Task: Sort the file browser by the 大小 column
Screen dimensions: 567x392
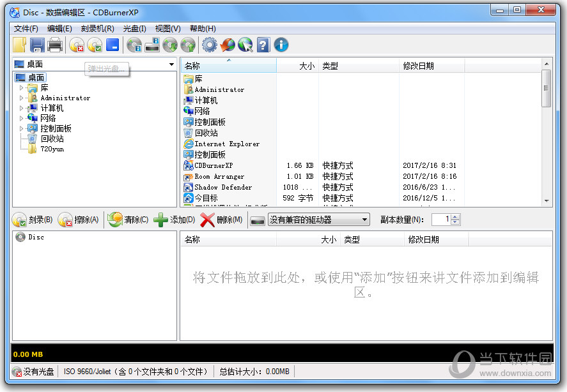Action: [298, 66]
